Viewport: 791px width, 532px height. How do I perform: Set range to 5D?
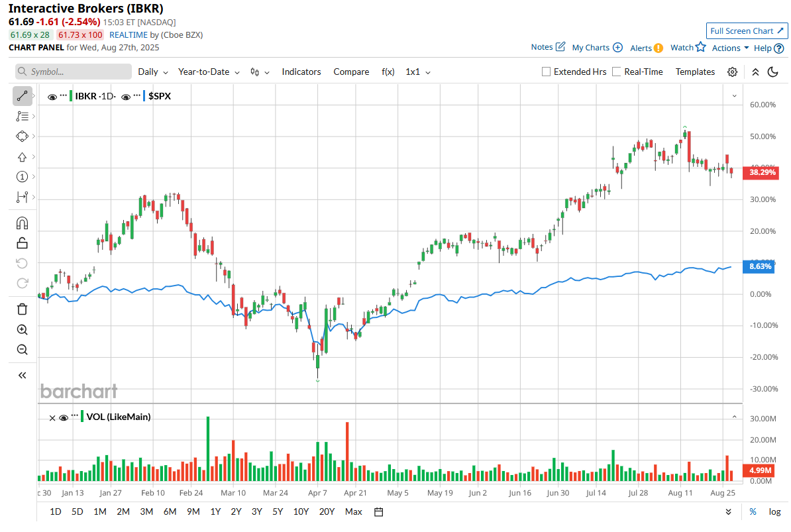pyautogui.click(x=78, y=512)
